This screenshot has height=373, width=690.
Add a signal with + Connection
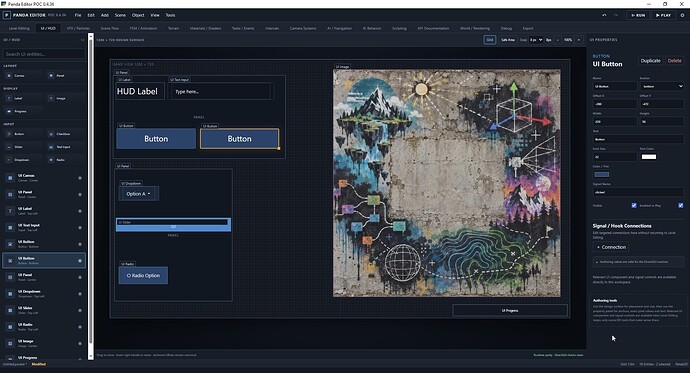tap(611, 247)
